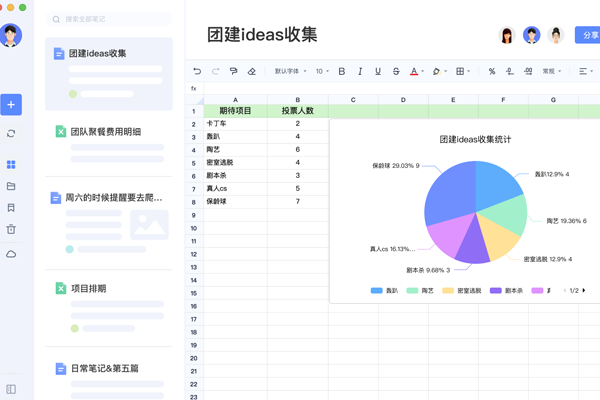Open the trash bin in sidebar
The height and width of the screenshot is (400, 600).
click(x=11, y=230)
